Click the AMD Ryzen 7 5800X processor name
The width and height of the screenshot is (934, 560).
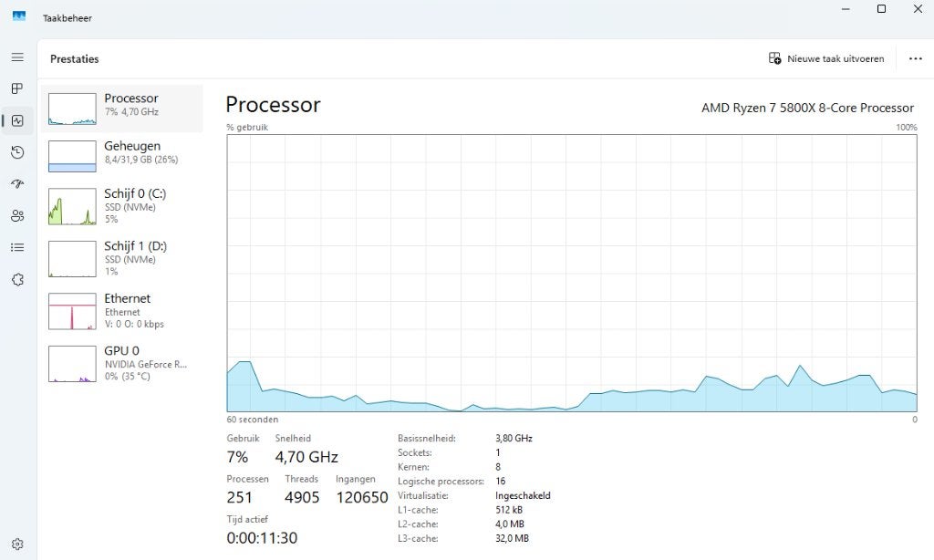point(807,108)
